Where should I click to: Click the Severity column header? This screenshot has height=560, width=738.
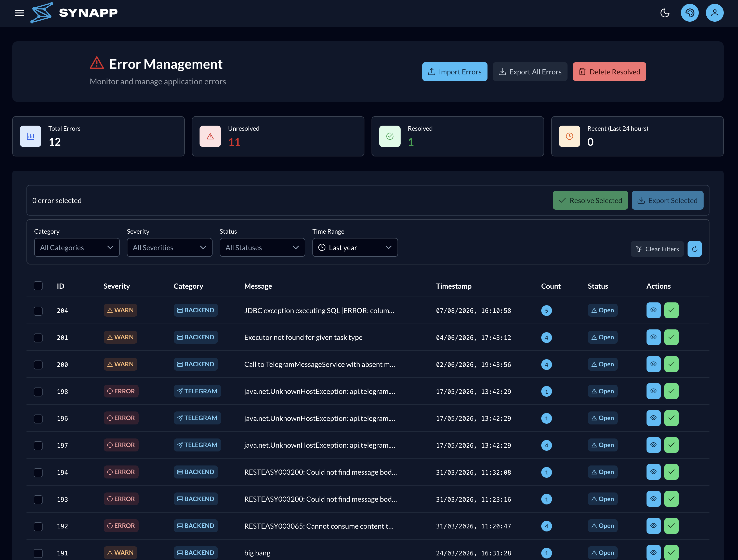(116, 286)
